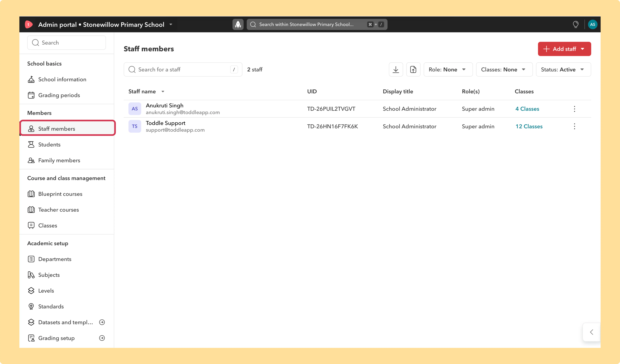
Task: Click anukruti.singh@toddleapp.com email
Action: [x=183, y=112]
